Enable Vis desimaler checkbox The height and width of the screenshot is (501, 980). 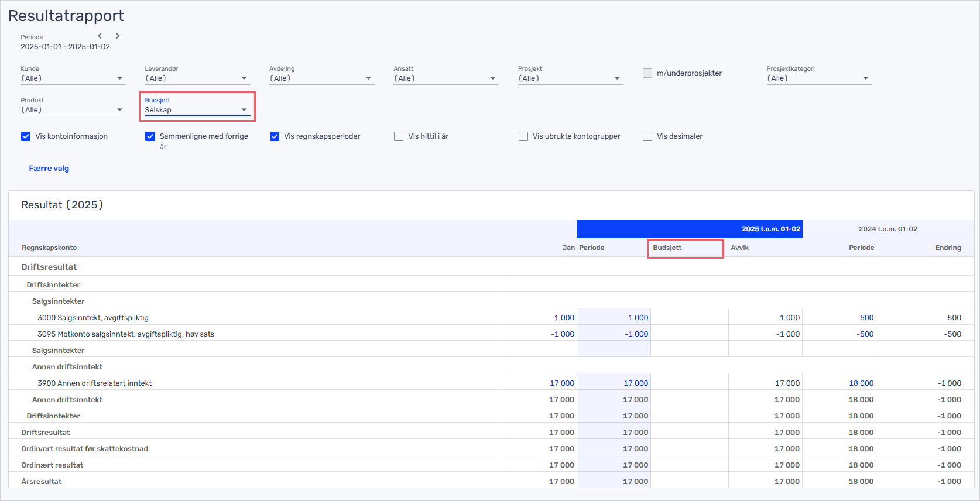[647, 136]
